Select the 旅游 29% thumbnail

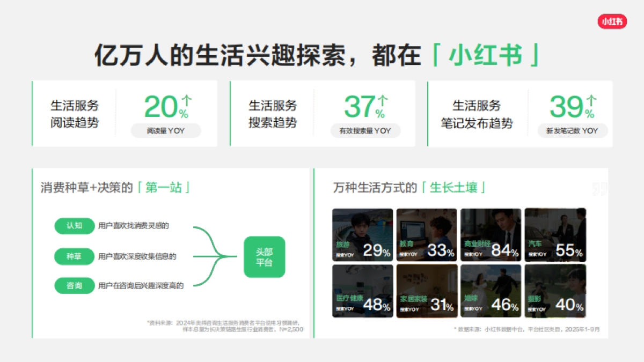click(363, 234)
